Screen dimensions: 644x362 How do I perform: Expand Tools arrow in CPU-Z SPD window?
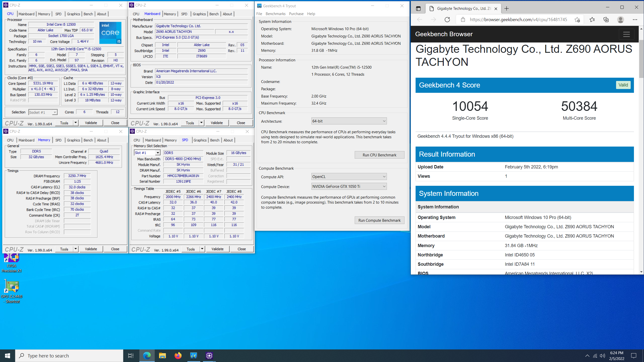tap(202, 249)
